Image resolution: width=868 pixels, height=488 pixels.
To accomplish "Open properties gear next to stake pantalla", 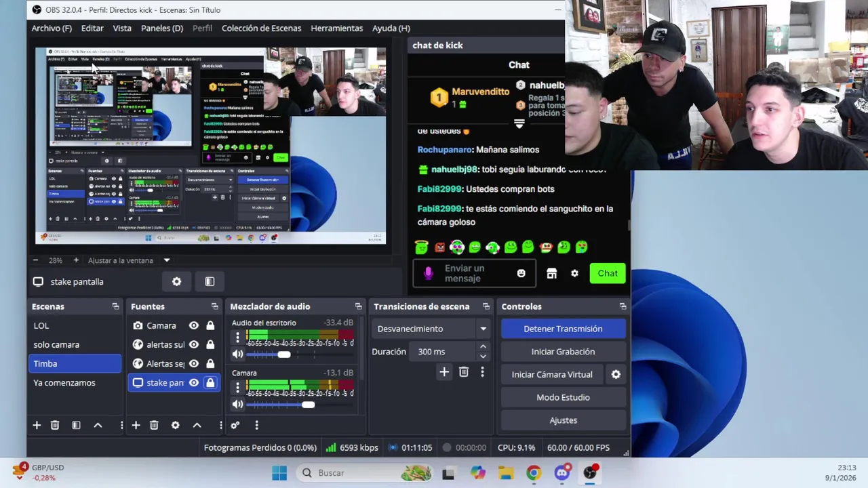I will coord(176,281).
